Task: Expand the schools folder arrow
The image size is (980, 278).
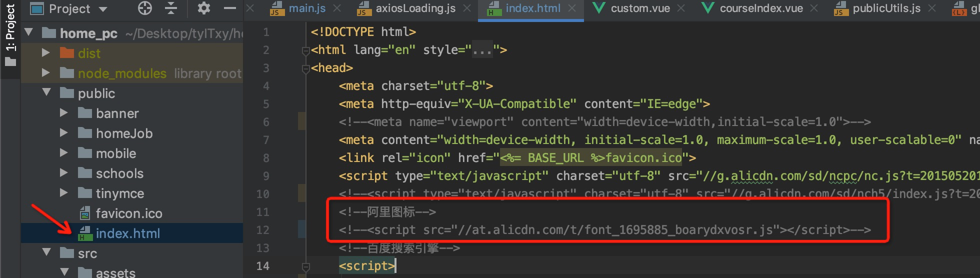Action: [x=64, y=173]
